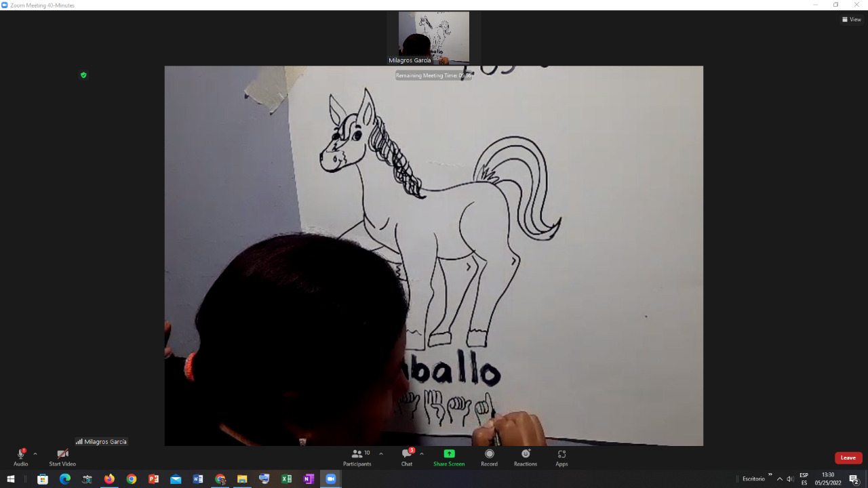868x488 pixels.
Task: Click the green Share Screen button
Action: point(449,457)
